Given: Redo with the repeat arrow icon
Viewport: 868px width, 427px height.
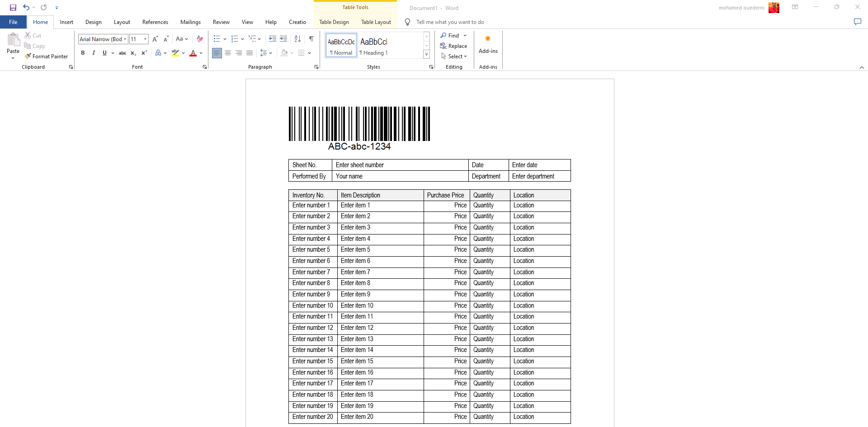Looking at the screenshot, I should click(x=44, y=8).
